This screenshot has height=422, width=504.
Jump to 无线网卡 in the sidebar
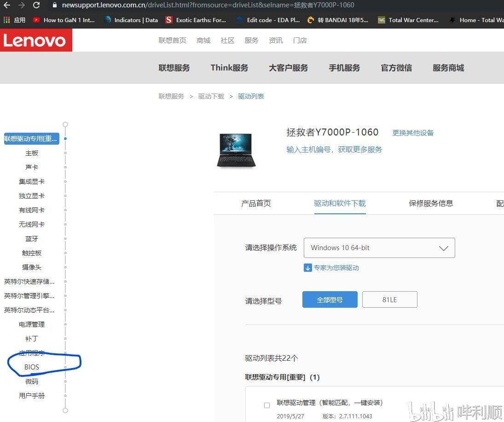coord(32,224)
